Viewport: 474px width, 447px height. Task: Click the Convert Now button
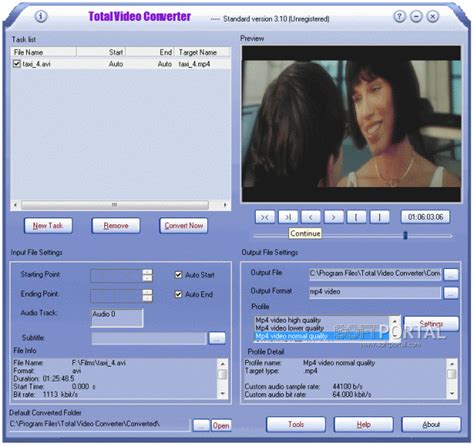(x=183, y=226)
